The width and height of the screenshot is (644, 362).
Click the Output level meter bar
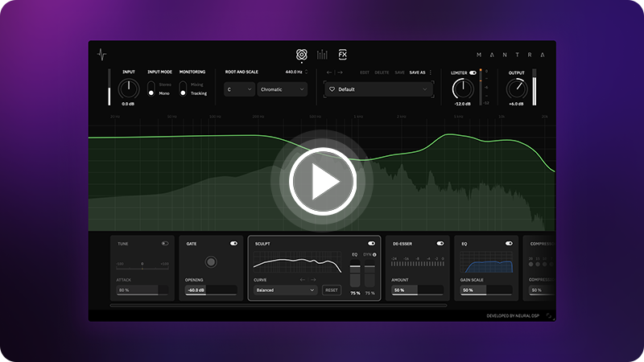pyautogui.click(x=535, y=87)
